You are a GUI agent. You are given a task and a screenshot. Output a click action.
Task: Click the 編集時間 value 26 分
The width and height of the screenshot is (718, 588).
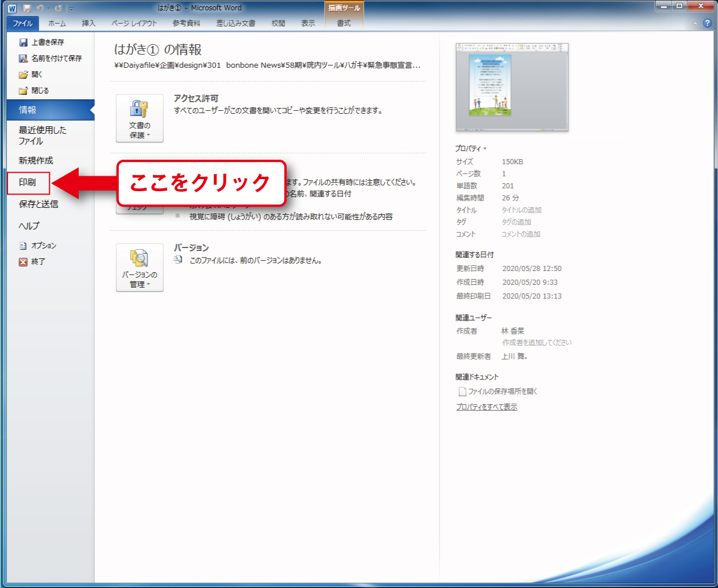511,198
